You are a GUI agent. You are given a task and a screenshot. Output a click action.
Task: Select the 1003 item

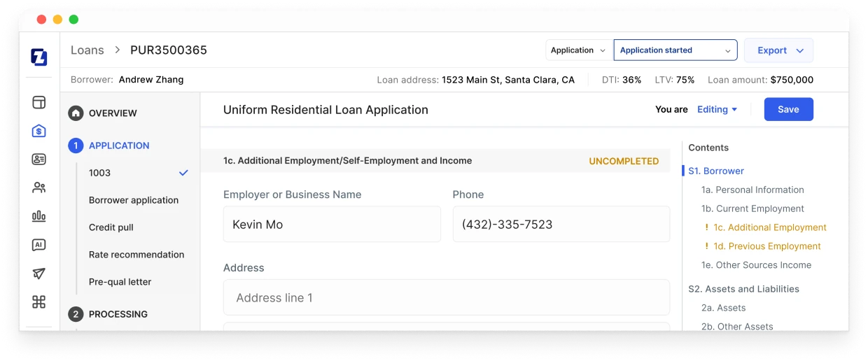click(99, 173)
